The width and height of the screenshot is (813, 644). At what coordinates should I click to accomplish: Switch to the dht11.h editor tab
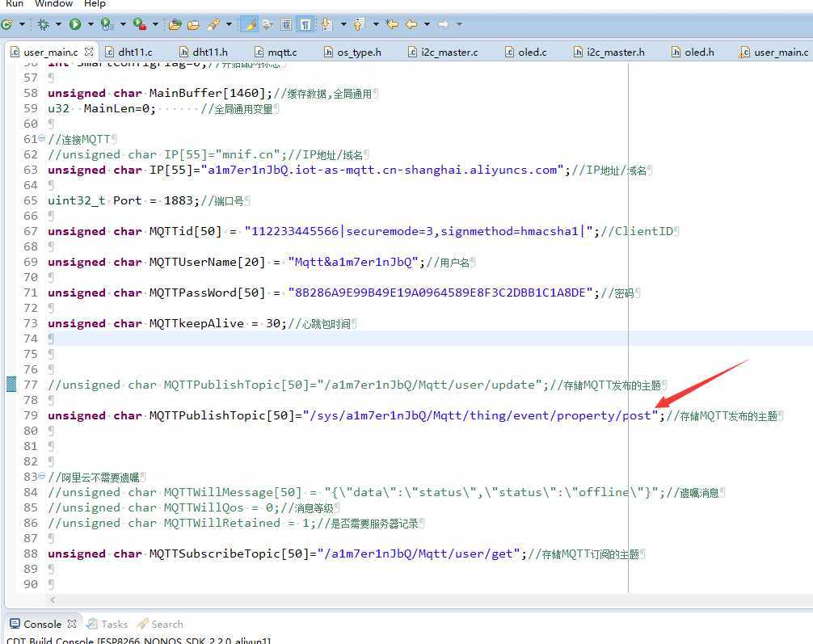pos(204,52)
